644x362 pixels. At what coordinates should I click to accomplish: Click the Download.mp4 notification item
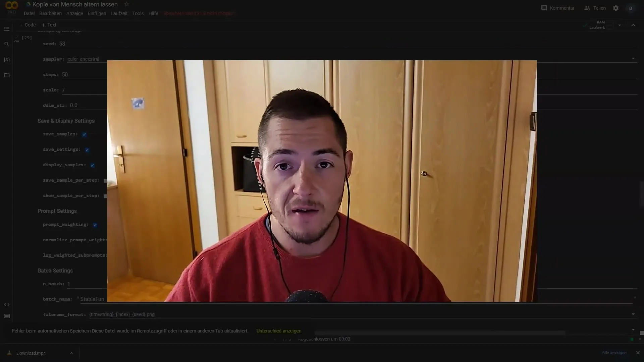coord(31,353)
